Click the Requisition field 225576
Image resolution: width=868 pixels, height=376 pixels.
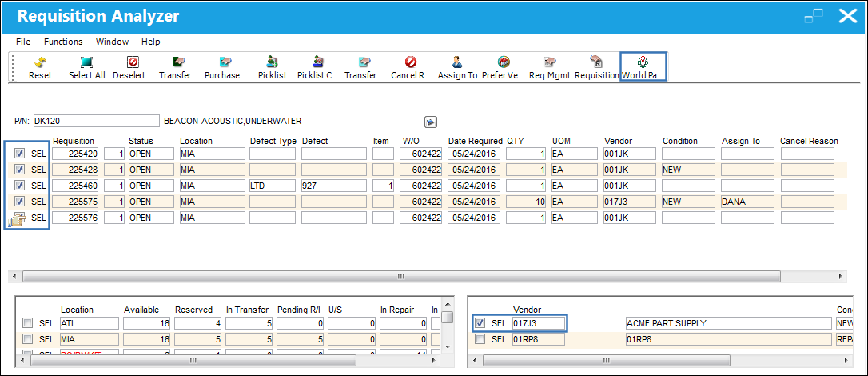[75, 218]
